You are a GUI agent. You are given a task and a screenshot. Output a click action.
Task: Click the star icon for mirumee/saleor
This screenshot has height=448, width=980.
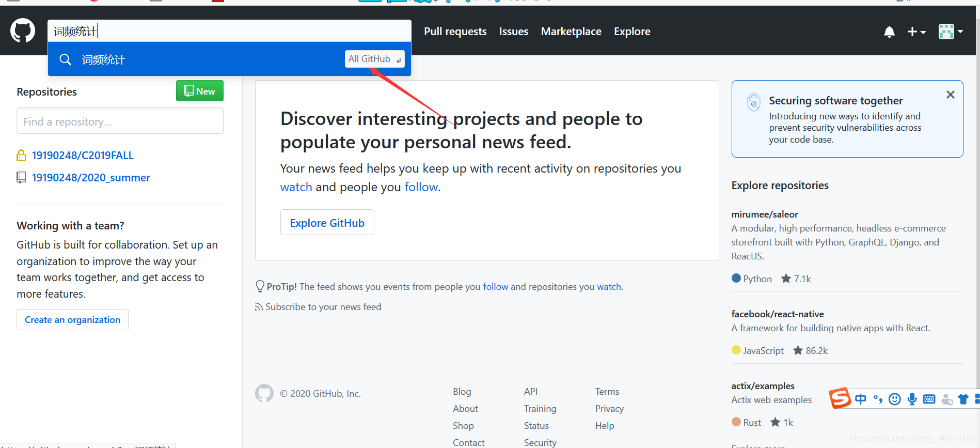click(x=786, y=279)
